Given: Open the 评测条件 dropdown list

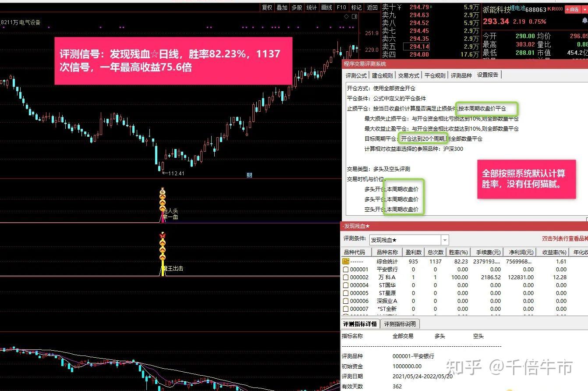Looking at the screenshot, I should (444, 240).
